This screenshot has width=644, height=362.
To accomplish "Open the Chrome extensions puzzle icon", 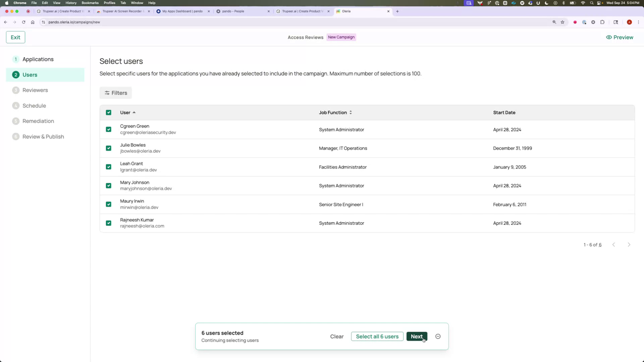I will click(x=602, y=22).
